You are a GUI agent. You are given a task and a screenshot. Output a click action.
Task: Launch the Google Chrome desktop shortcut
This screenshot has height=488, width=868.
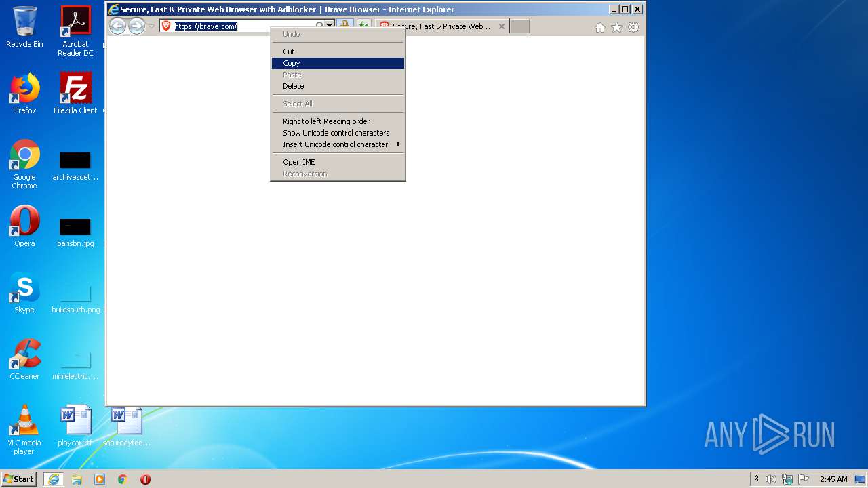point(24,164)
